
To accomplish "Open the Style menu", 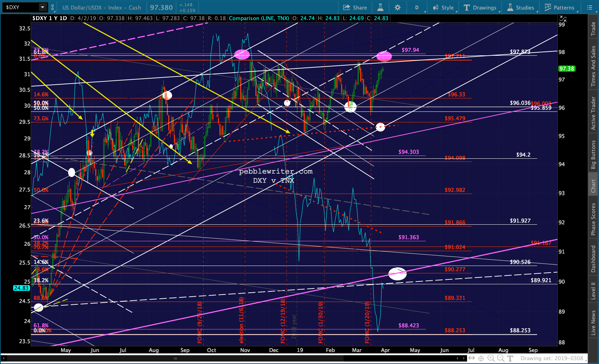I will pos(443,7).
